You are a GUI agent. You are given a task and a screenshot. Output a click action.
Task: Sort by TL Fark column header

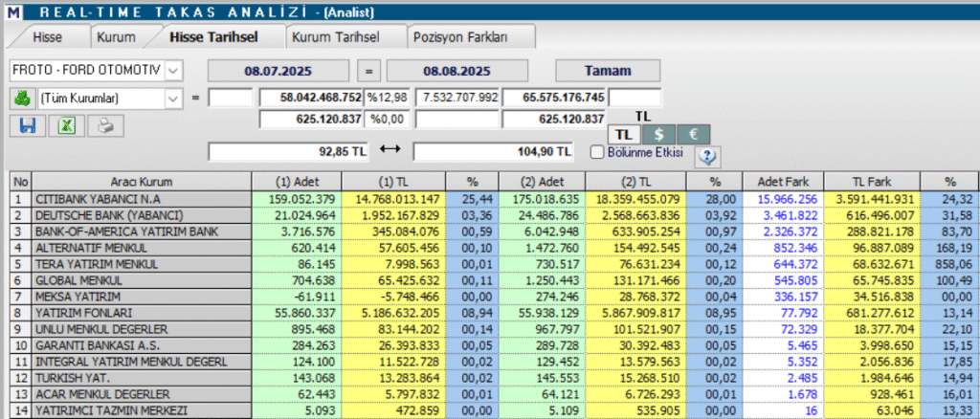tap(872, 183)
